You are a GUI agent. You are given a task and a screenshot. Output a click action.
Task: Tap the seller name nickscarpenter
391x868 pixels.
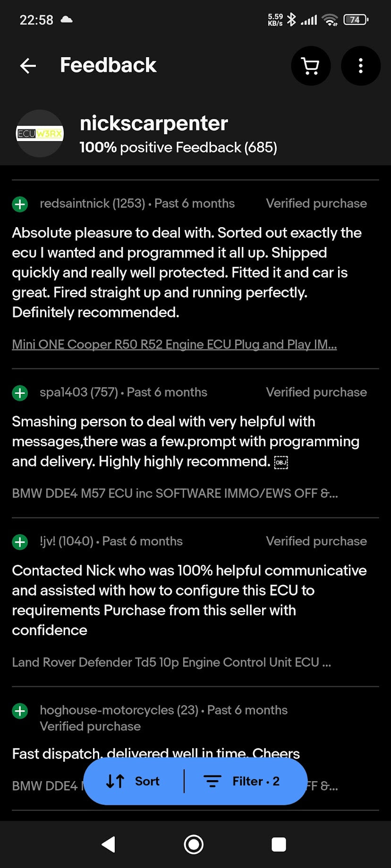153,123
